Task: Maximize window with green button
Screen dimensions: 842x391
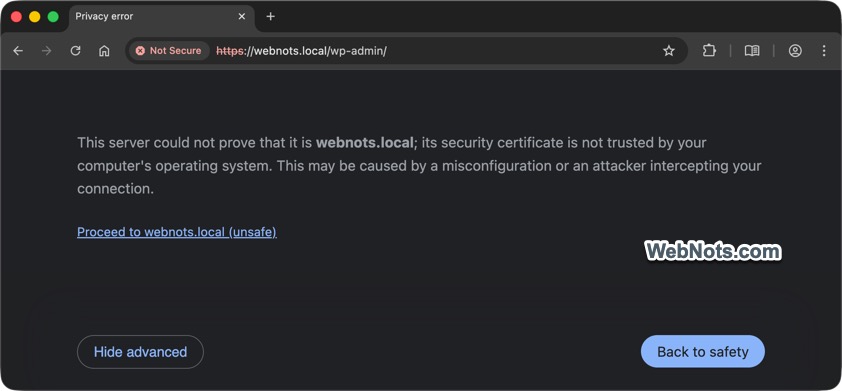Action: coord(53,17)
